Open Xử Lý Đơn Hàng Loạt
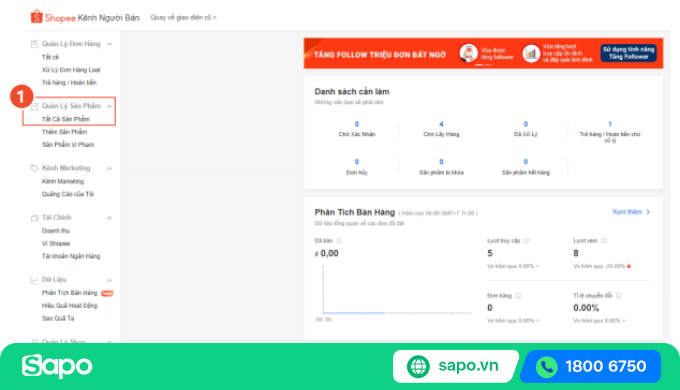The width and height of the screenshot is (680, 390). click(x=71, y=70)
